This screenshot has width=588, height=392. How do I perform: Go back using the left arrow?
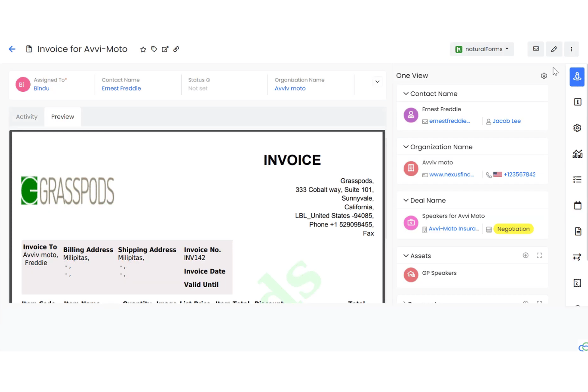pos(12,49)
